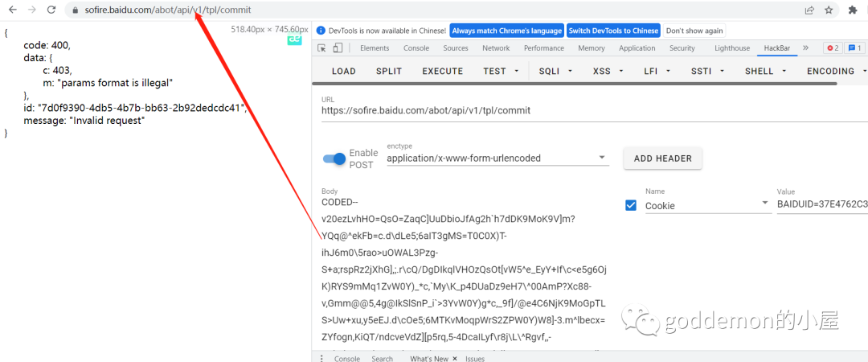The width and height of the screenshot is (868, 362).
Task: Click the "params format is illegal" text
Action: tap(117, 83)
